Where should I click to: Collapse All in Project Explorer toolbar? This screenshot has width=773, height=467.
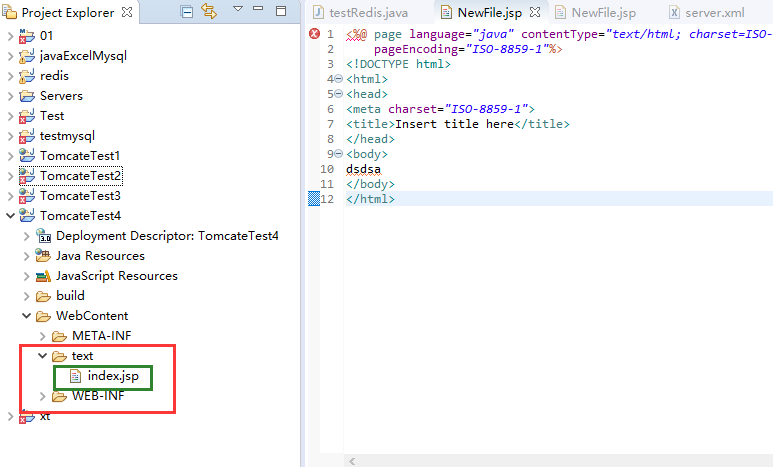coord(186,11)
